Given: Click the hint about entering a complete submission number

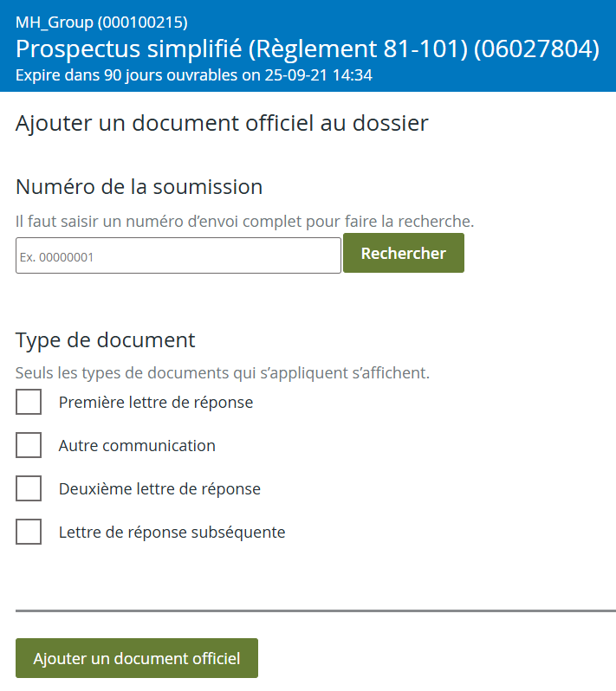Looking at the screenshot, I should pyautogui.click(x=244, y=222).
